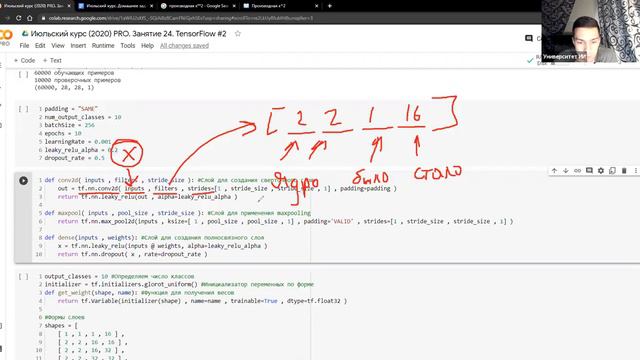Switch to the Домашнее задание document tab

pos(116,6)
